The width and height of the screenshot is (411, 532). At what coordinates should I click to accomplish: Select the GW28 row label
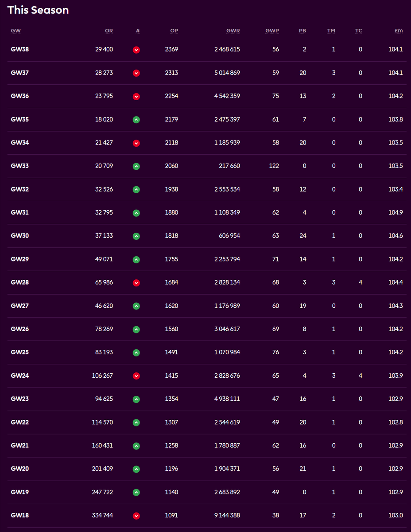tap(20, 282)
